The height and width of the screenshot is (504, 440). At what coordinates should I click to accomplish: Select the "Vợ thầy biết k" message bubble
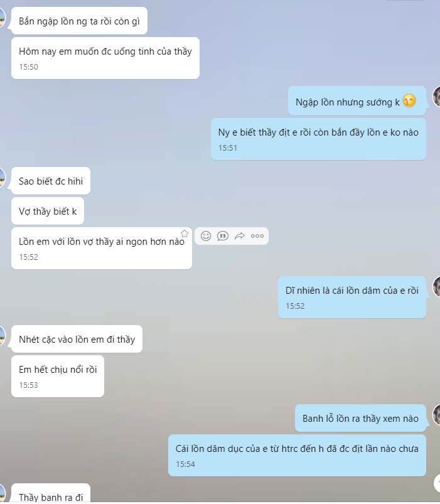click(48, 211)
